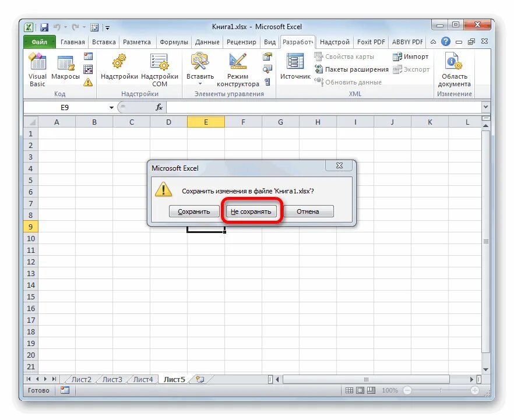The height and width of the screenshot is (420, 514).
Task: Click Сохранить in the dialog
Action: [x=193, y=211]
